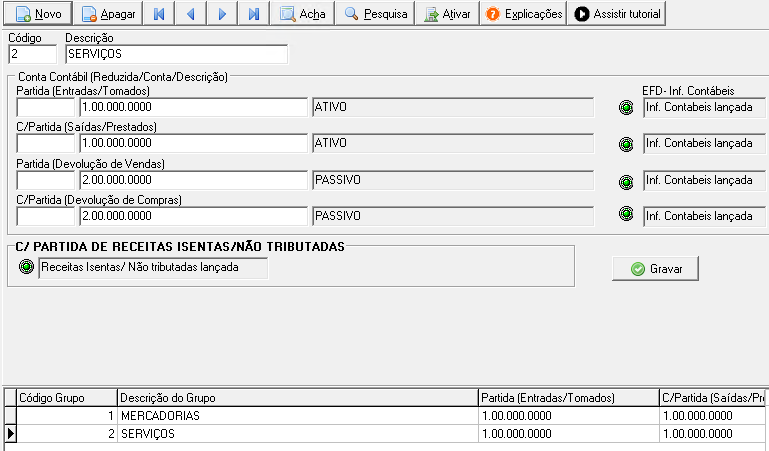Click account field for Partida (Devolução de Vendas)
This screenshot has height=451, width=769.
(x=193, y=180)
